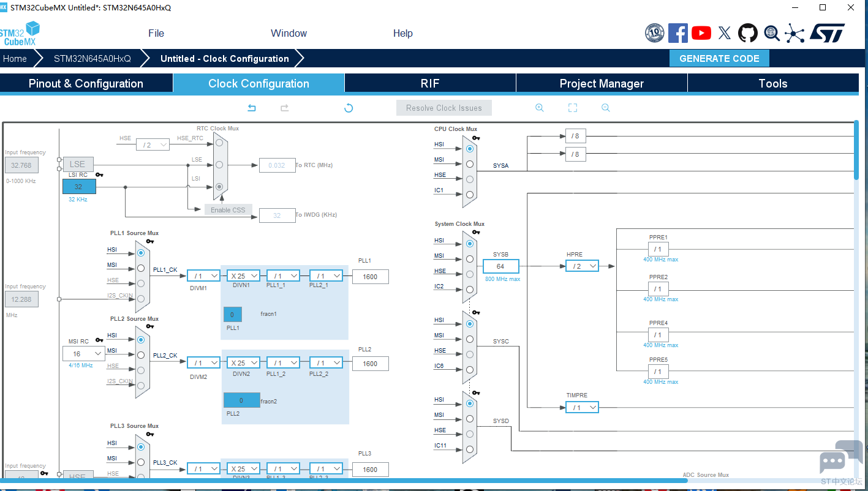The image size is (868, 491).
Task: Open the DIVN1 multiplier dropdown
Action: (243, 276)
